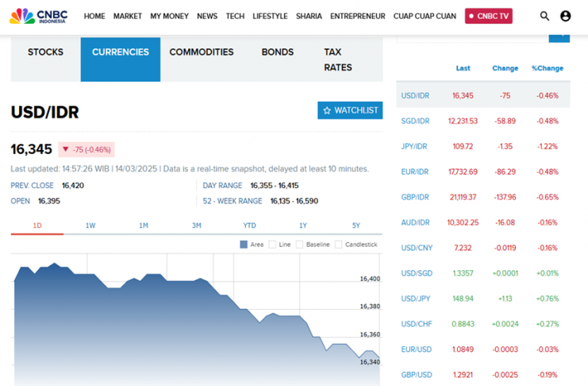
Task: Open the Market menu in navigation
Action: click(127, 16)
